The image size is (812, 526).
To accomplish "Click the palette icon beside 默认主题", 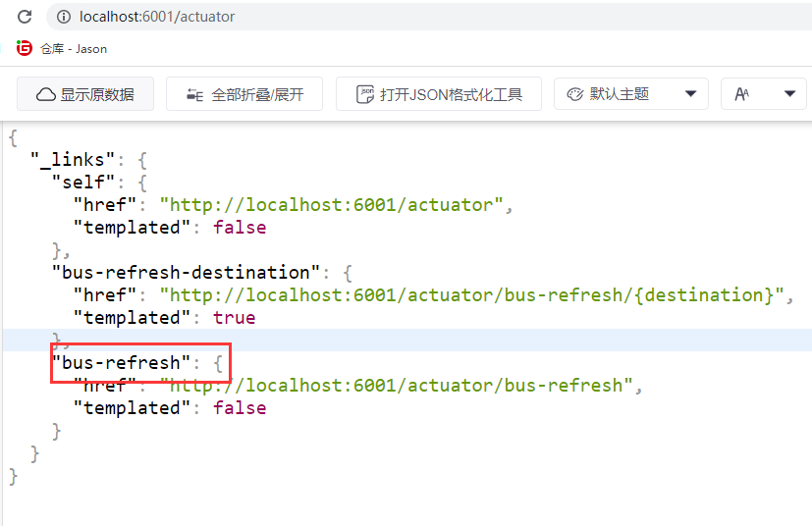I will coord(574,94).
